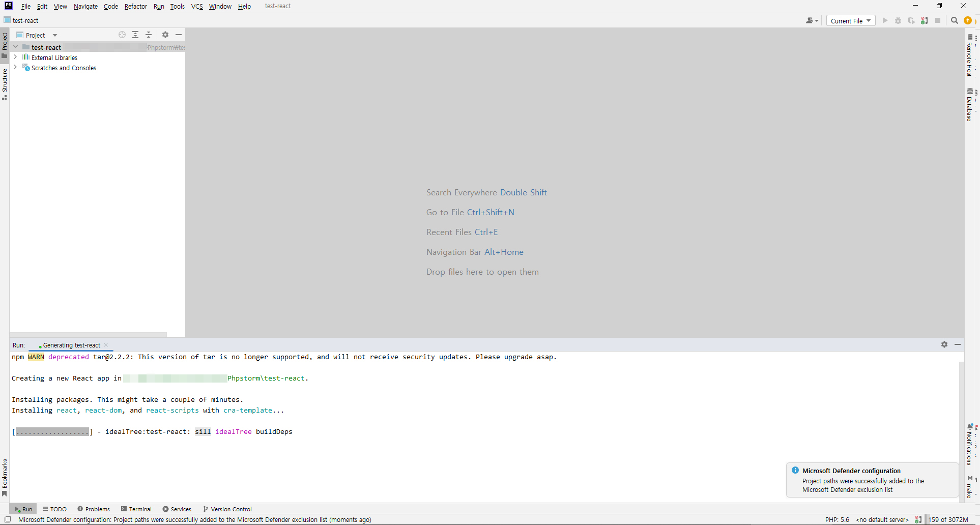The image size is (980, 525).
Task: Open the Current File run configuration dropdown
Action: (851, 21)
